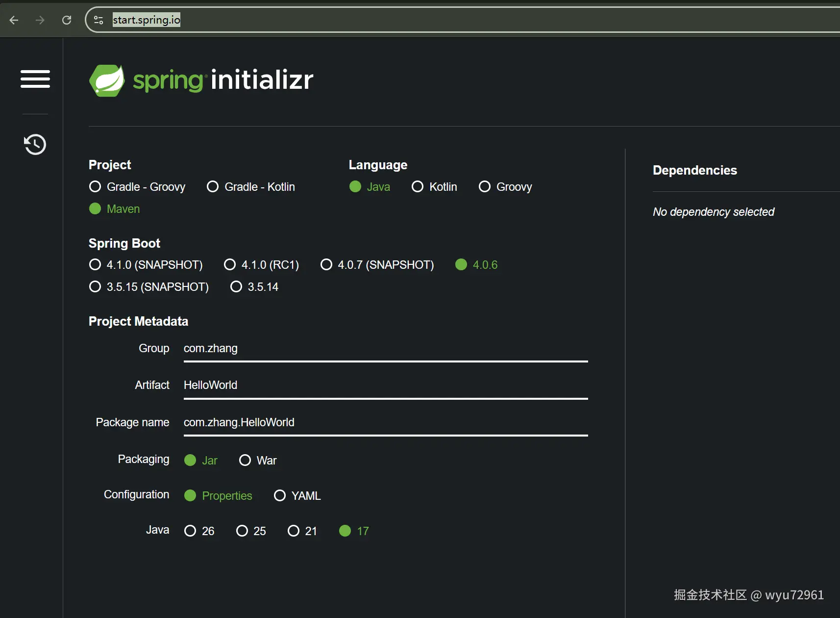Open the hamburger menu
This screenshot has height=618, width=840.
(35, 79)
